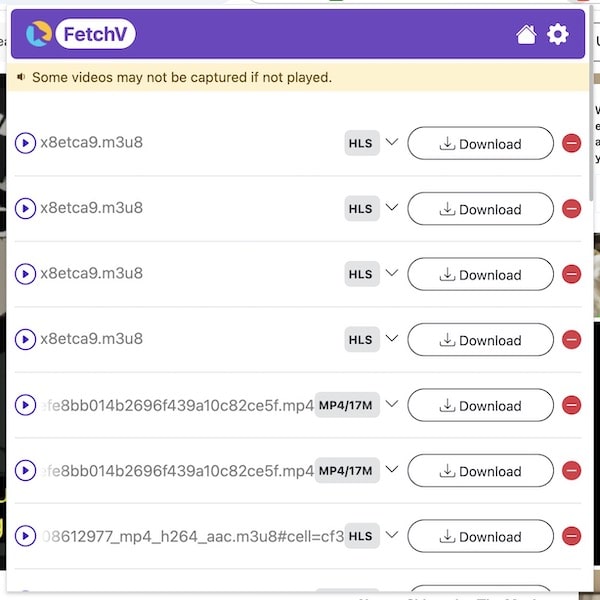Expand details for the fourth x8etca9.m3u8 row
The height and width of the screenshot is (600, 600).
(392, 339)
